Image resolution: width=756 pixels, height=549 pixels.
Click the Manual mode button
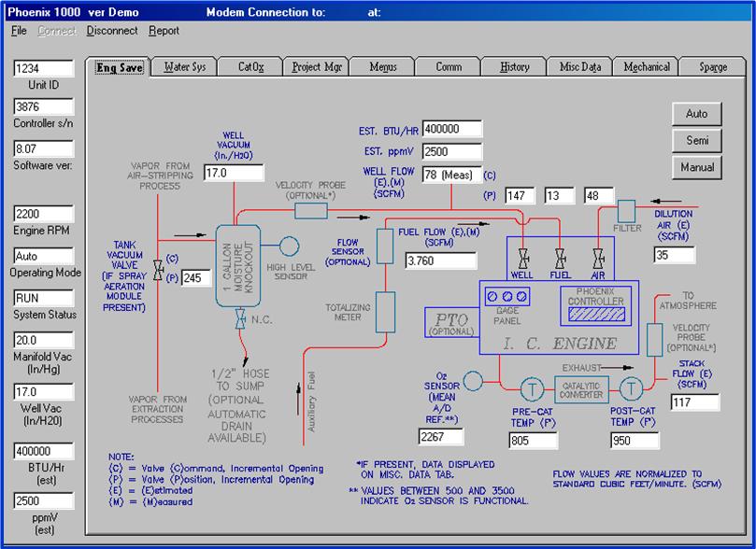(x=695, y=168)
